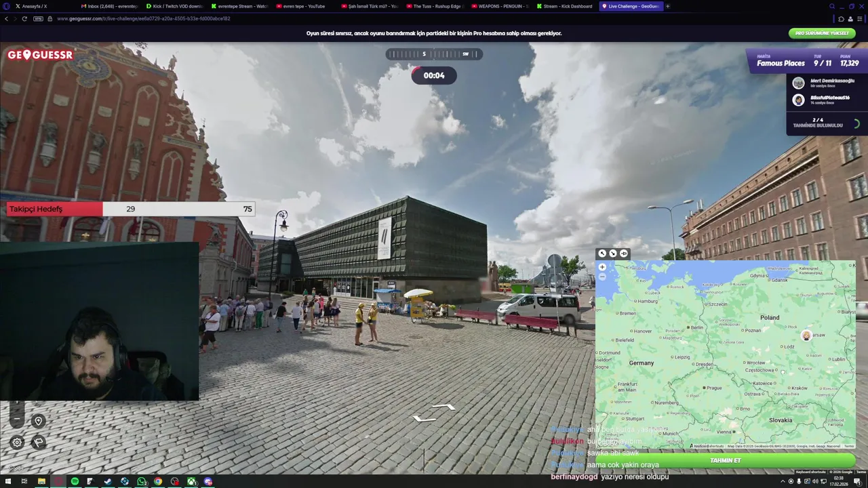Click the Takipçi Hedefş progress bar
868x488 pixels.
click(x=131, y=209)
